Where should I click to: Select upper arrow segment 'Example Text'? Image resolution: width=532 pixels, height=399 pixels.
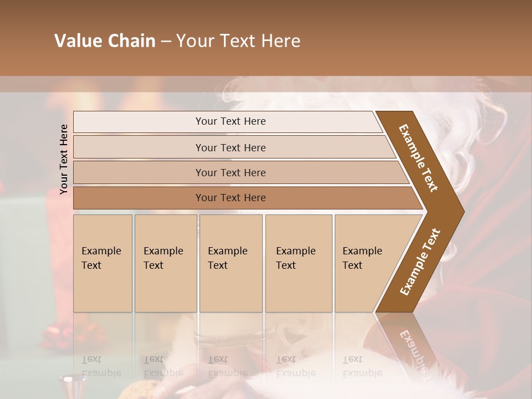418,158
